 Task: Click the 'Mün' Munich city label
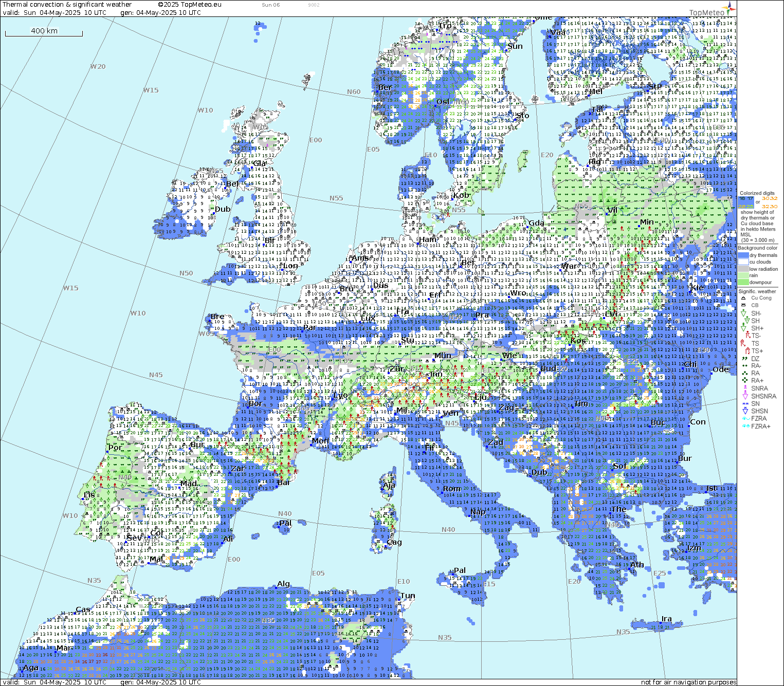click(x=443, y=356)
